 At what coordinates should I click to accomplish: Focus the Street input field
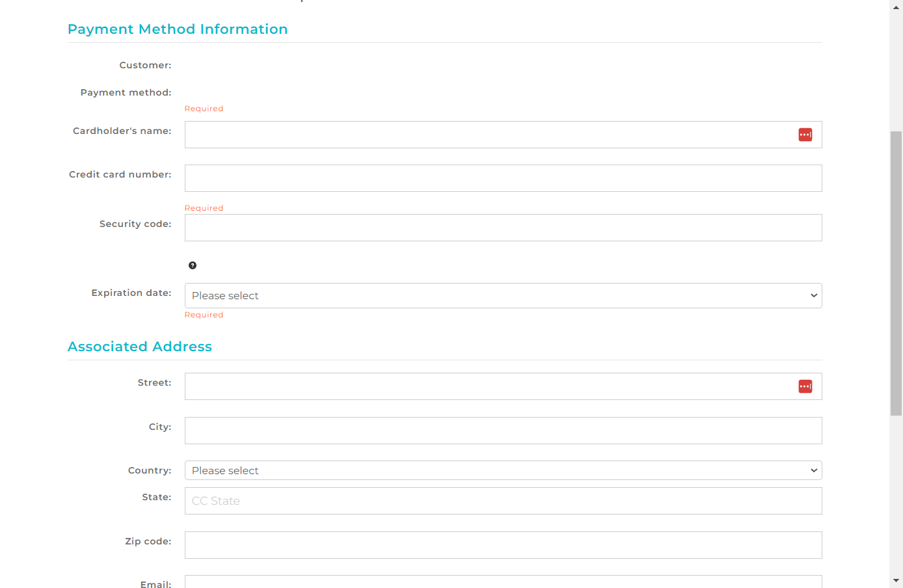(504, 386)
